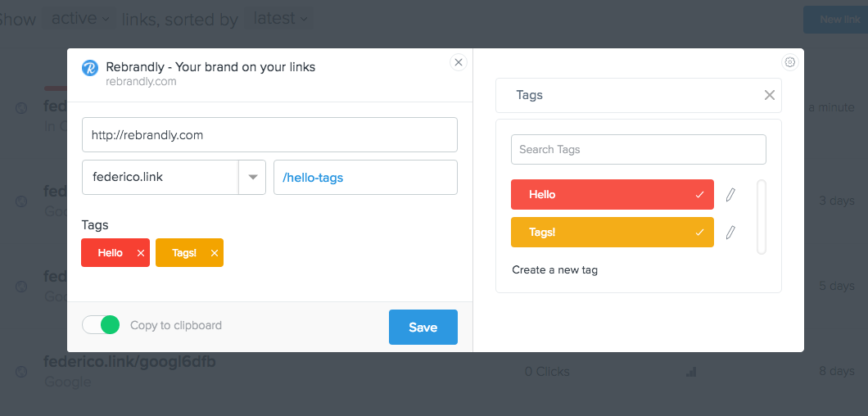Click the orange Tags! tag chip
Viewport: 868px width, 416px height.
(x=189, y=252)
